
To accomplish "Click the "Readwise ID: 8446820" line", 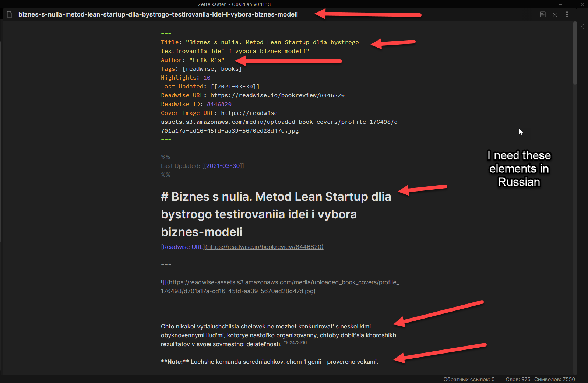I will pos(196,104).
